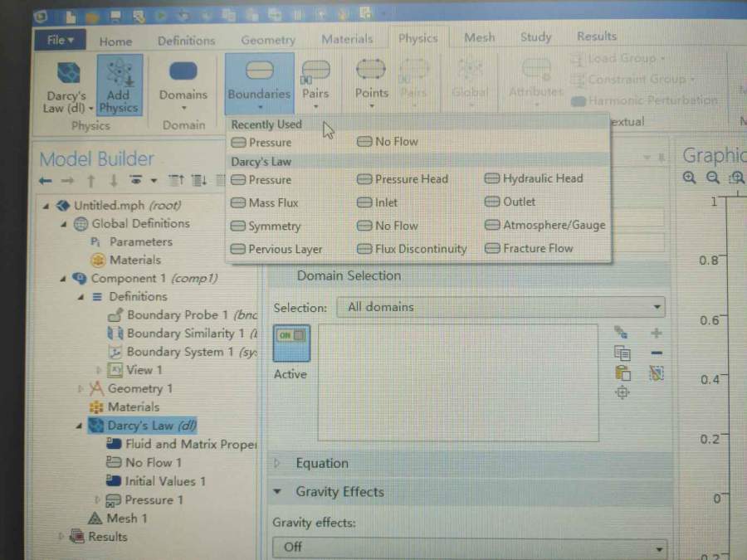Open the File menu

[x=60, y=40]
